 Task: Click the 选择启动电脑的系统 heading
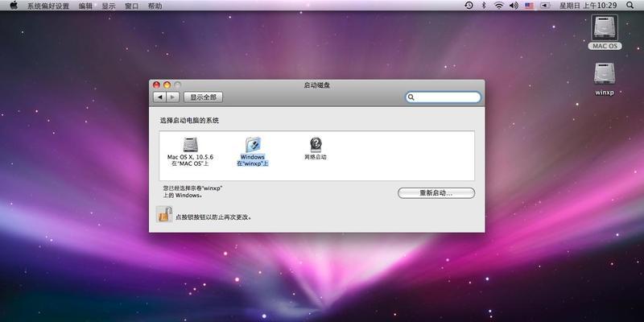pos(189,121)
